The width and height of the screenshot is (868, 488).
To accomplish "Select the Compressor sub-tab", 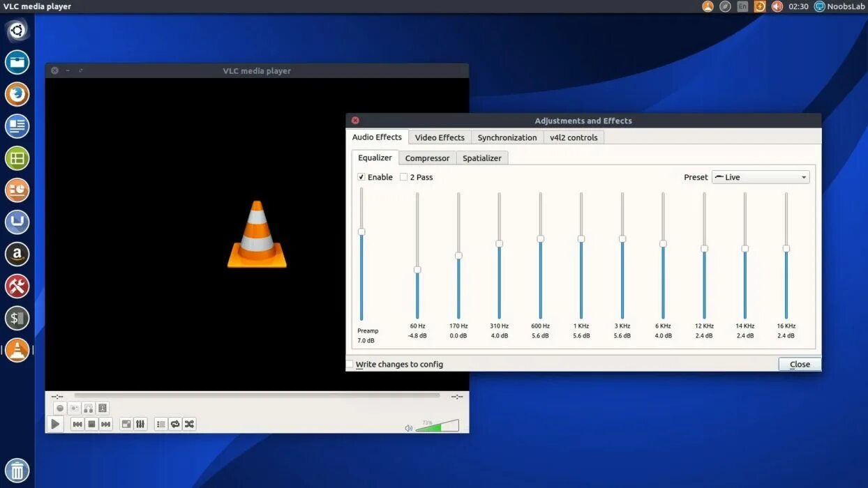I will click(x=428, y=158).
